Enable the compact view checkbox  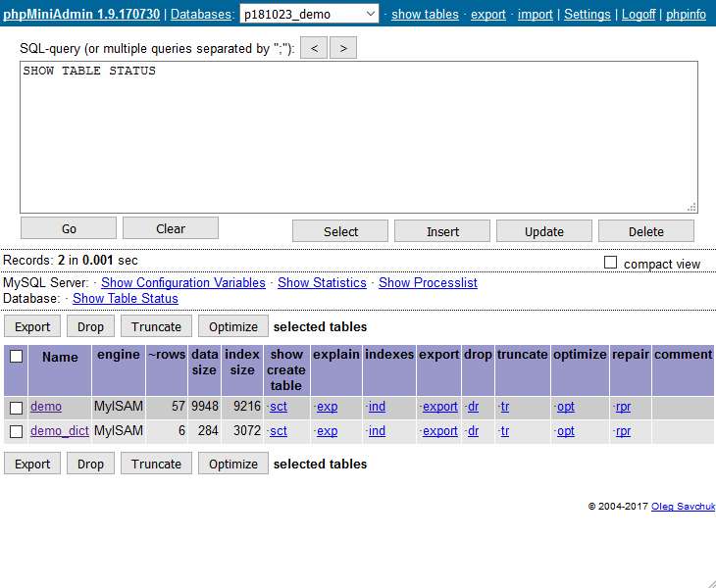[610, 263]
